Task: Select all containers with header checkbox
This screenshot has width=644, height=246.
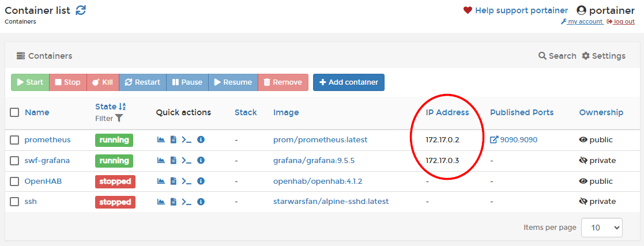Action: (14, 112)
